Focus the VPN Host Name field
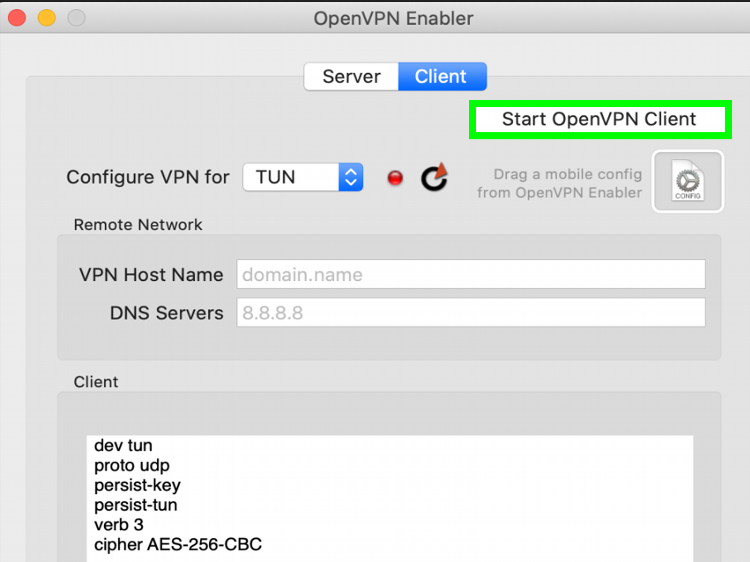The height and width of the screenshot is (562, 750). [x=471, y=274]
